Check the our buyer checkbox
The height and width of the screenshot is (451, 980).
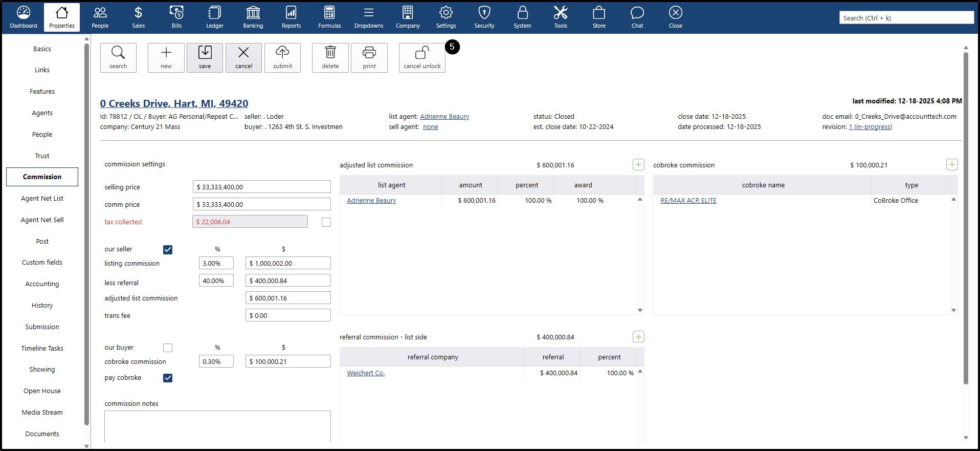coord(168,348)
